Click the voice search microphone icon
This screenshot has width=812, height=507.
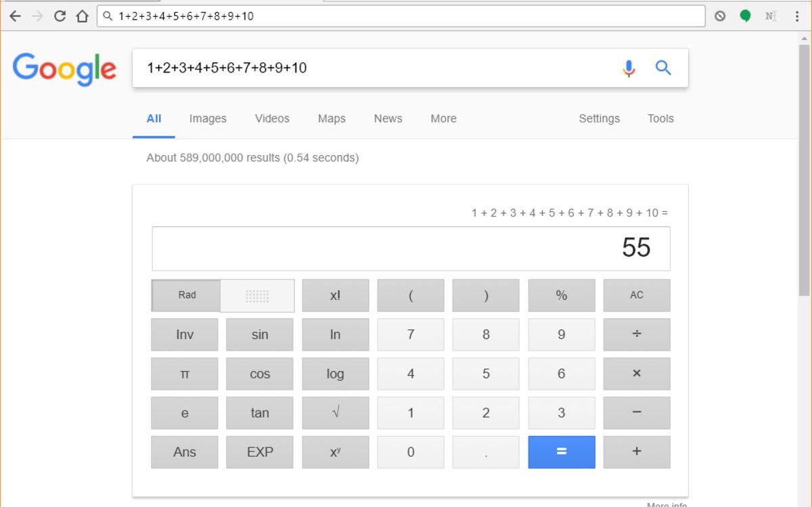coord(629,68)
